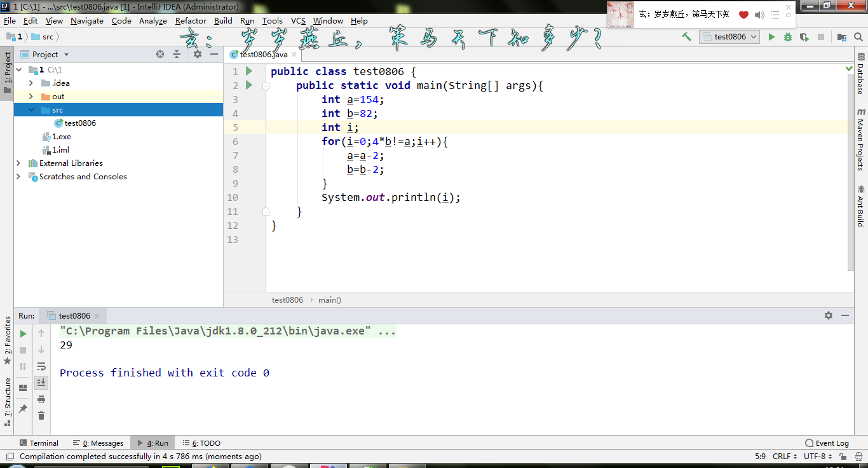Image resolution: width=868 pixels, height=468 pixels.
Task: Open the VCS menu
Action: pyautogui.click(x=298, y=20)
